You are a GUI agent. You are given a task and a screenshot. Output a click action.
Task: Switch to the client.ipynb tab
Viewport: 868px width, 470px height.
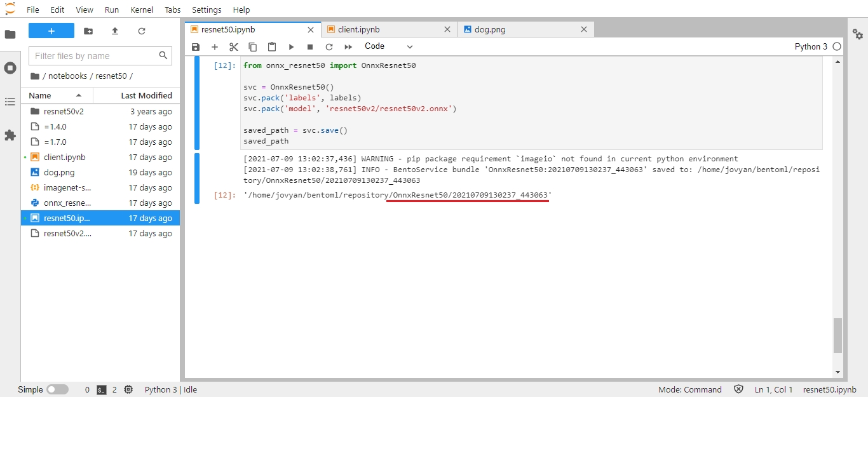pyautogui.click(x=358, y=29)
